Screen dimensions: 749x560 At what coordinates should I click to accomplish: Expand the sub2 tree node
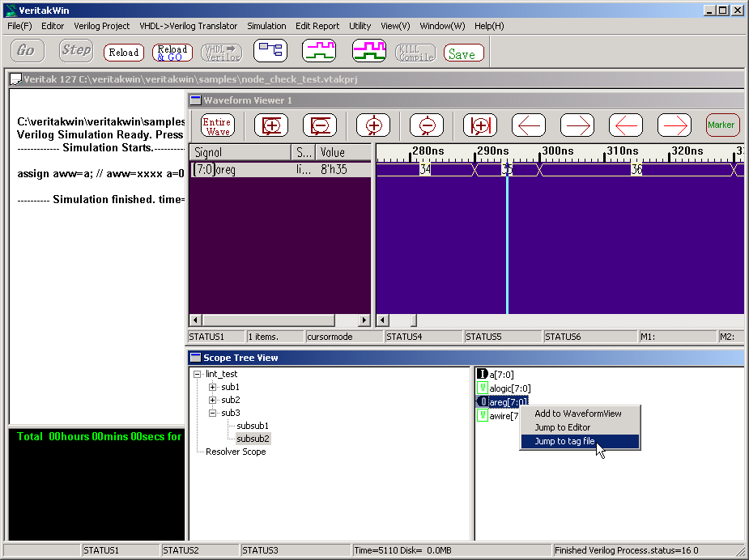click(213, 400)
